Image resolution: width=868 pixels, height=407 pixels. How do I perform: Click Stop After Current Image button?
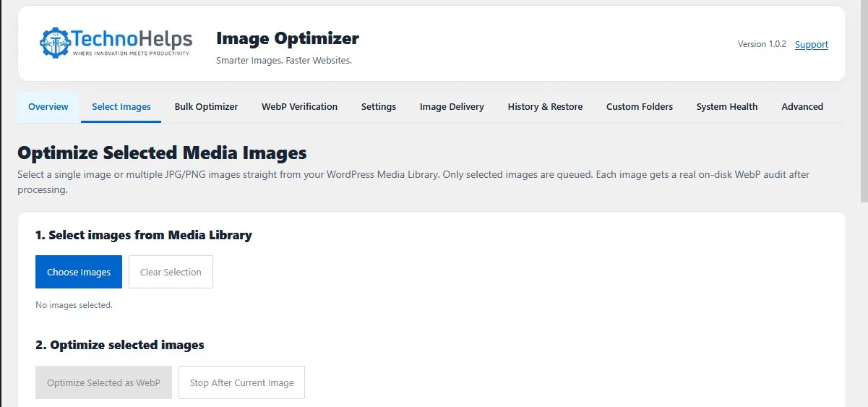point(241,382)
